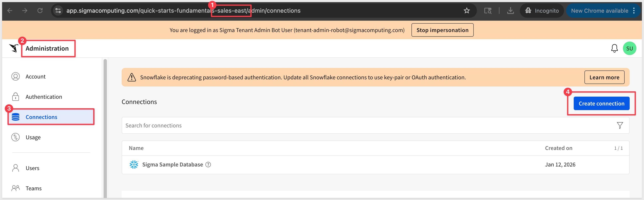Click the site information icon in address bar
This screenshot has width=644, height=200.
coord(58,11)
